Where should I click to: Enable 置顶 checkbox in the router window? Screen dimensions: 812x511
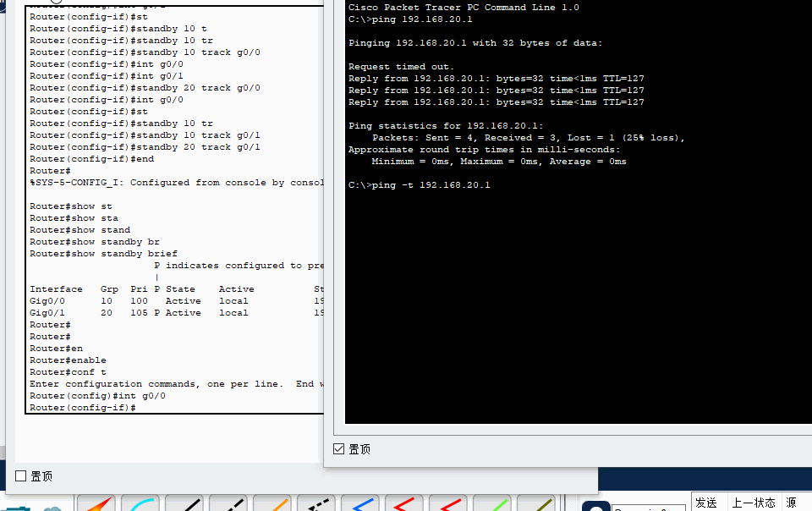(x=21, y=476)
